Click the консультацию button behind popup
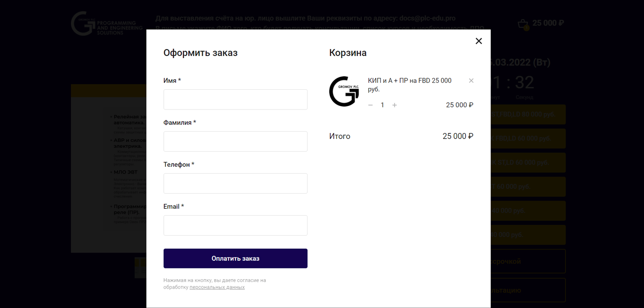644x308 pixels. 528,290
